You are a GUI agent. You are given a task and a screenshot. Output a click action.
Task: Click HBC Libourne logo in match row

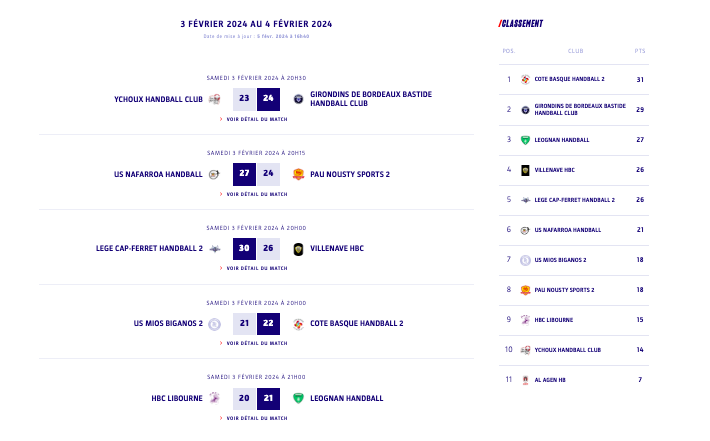tap(215, 398)
